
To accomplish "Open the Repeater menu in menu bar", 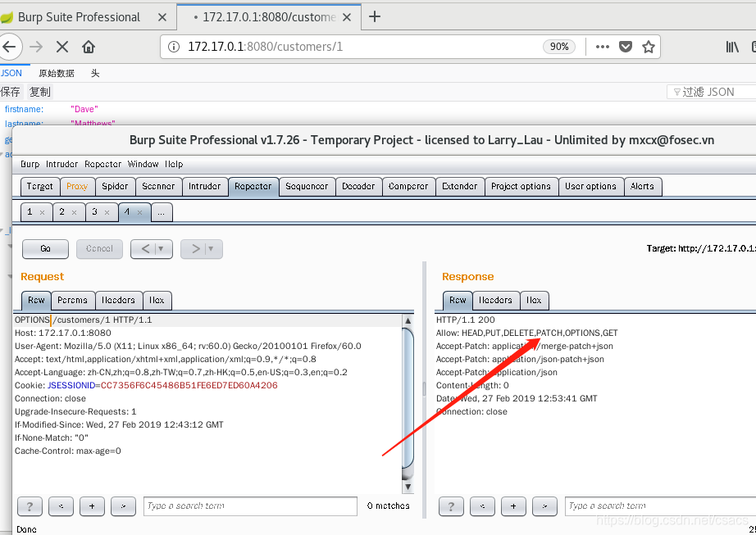I will coord(102,164).
